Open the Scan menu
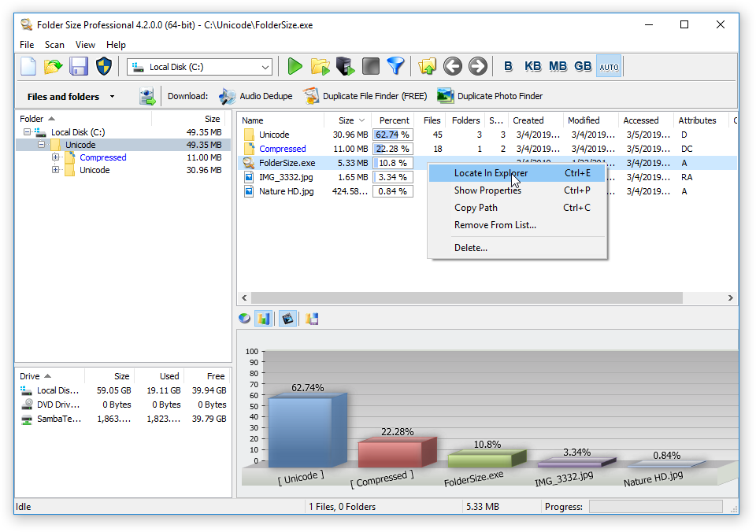 point(54,45)
